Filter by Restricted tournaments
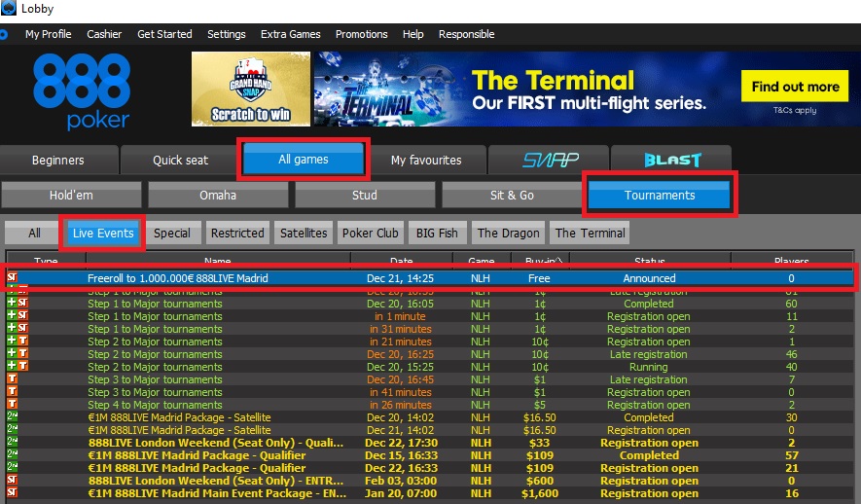This screenshot has width=861, height=504. [237, 234]
